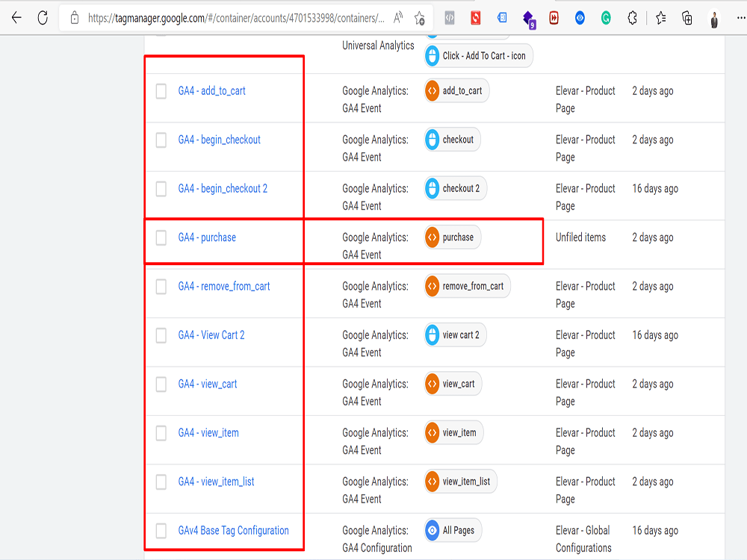Open the purchase trigger chip

tap(452, 237)
